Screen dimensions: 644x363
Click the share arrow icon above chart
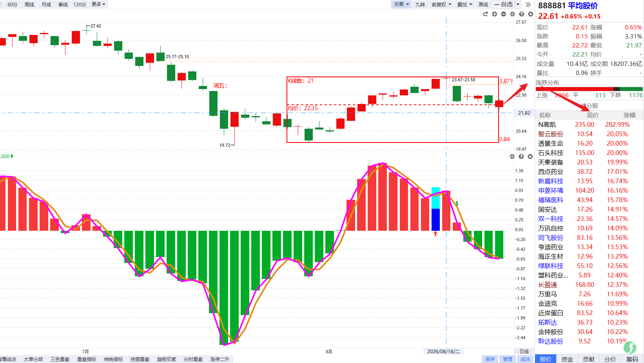485,14
